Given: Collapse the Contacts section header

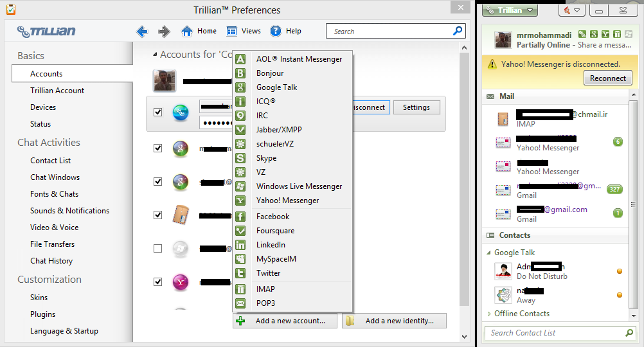Looking at the screenshot, I should 555,235.
